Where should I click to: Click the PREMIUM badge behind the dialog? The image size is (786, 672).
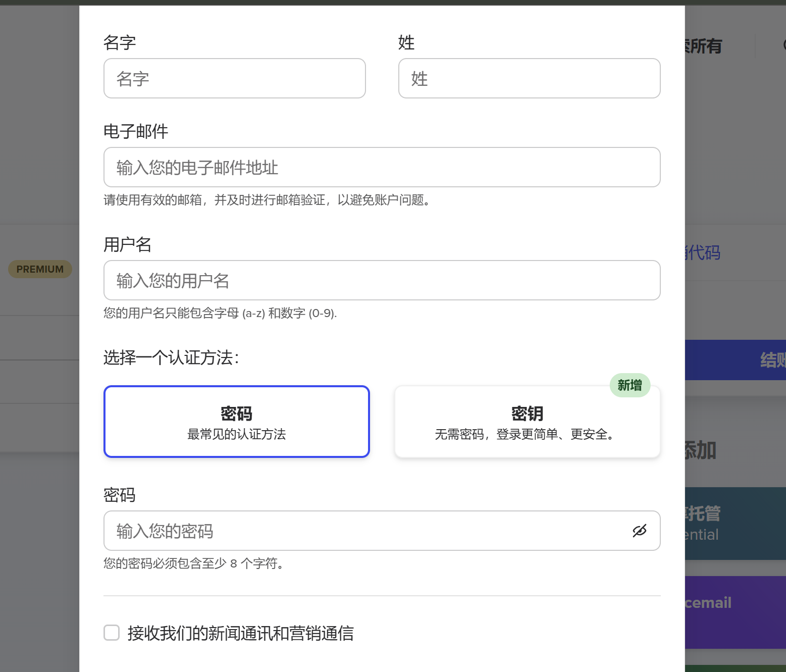(x=40, y=269)
